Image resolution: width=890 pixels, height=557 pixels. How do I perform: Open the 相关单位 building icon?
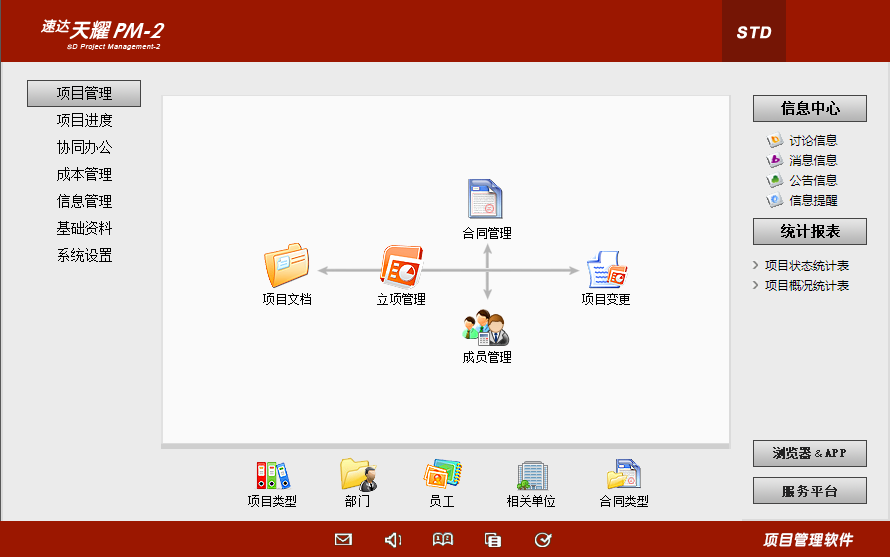pos(531,474)
